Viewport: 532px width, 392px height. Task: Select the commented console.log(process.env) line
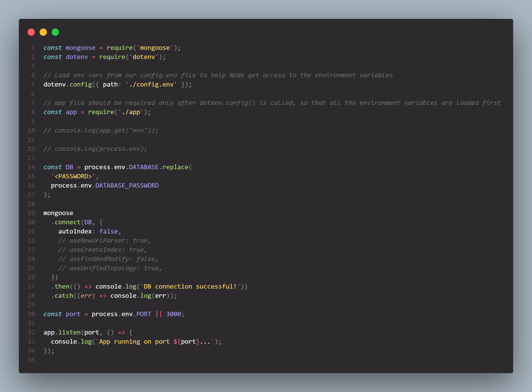(x=95, y=149)
